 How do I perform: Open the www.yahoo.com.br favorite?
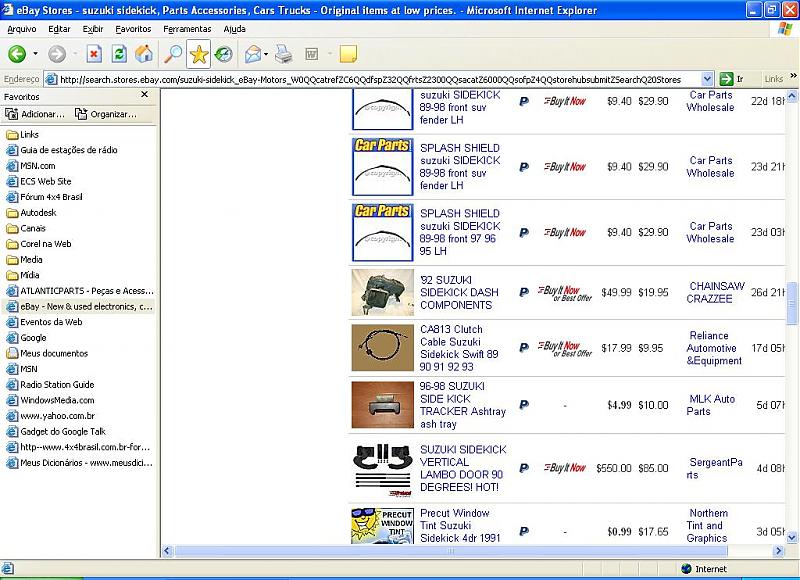pos(51,416)
